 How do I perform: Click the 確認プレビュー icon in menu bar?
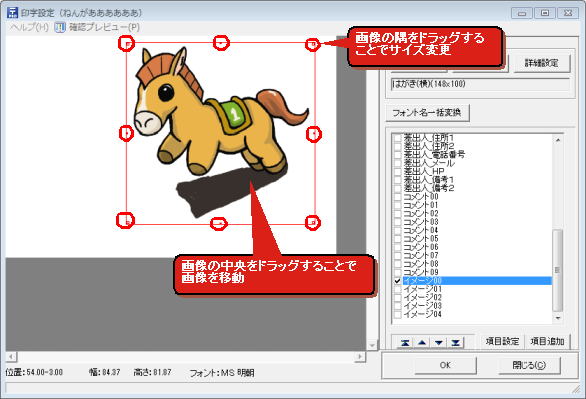[60, 27]
